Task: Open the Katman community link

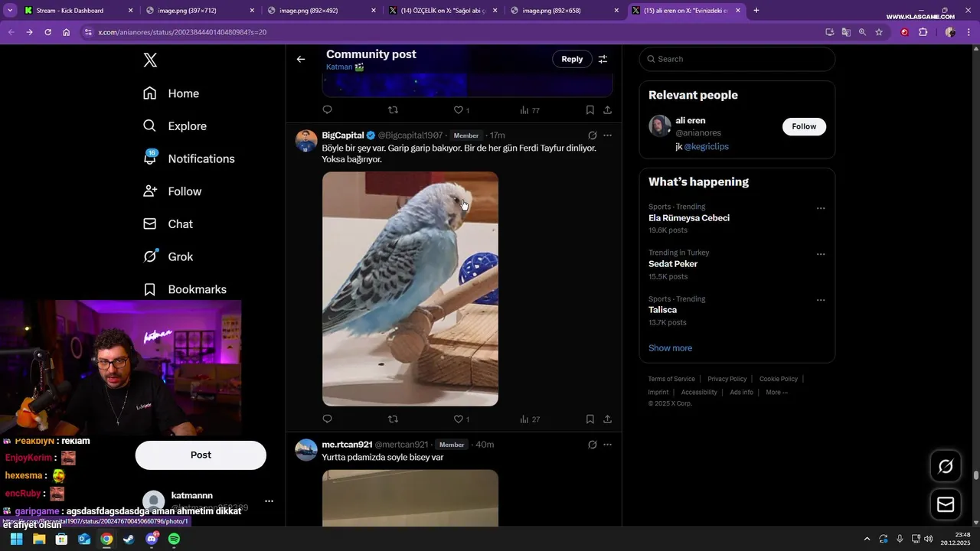Action: coord(345,67)
